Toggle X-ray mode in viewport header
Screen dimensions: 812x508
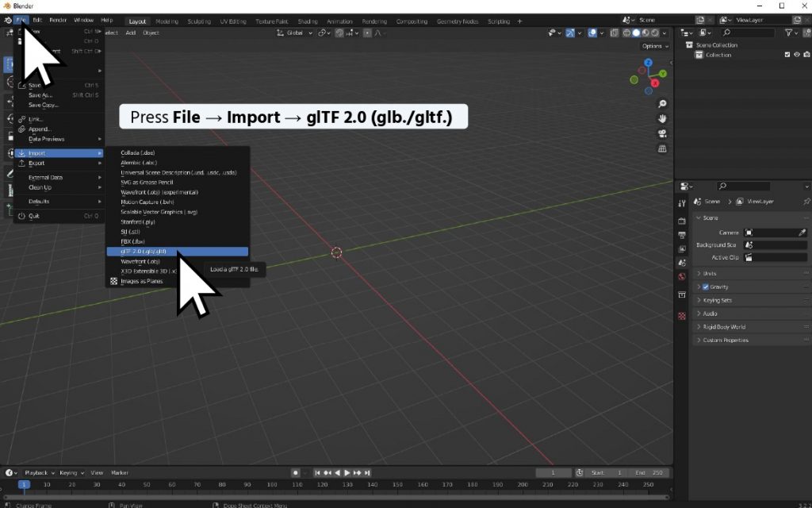[615, 33]
